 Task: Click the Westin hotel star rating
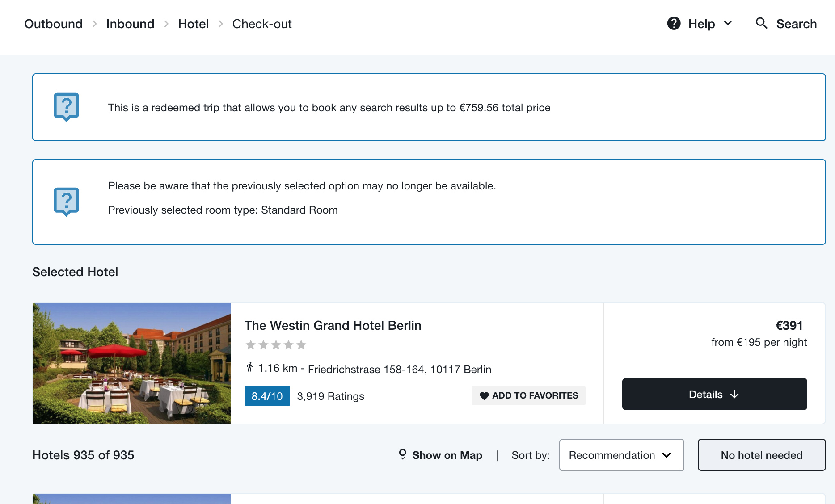(276, 344)
